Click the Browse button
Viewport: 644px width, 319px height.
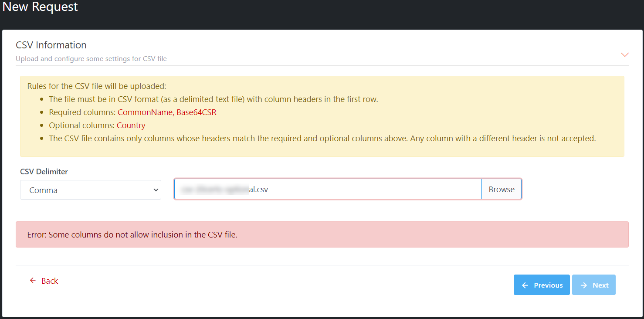(501, 189)
